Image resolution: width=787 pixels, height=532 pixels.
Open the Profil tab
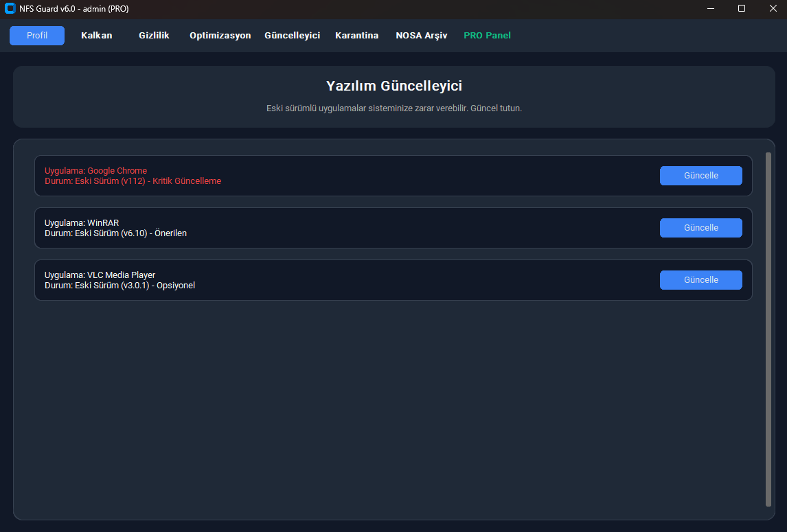pyautogui.click(x=37, y=36)
